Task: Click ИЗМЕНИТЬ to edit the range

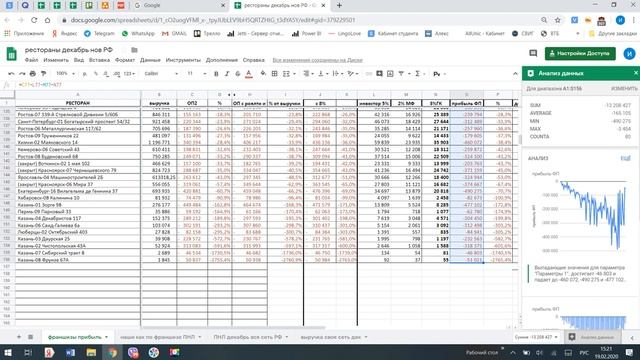Action: (x=624, y=89)
